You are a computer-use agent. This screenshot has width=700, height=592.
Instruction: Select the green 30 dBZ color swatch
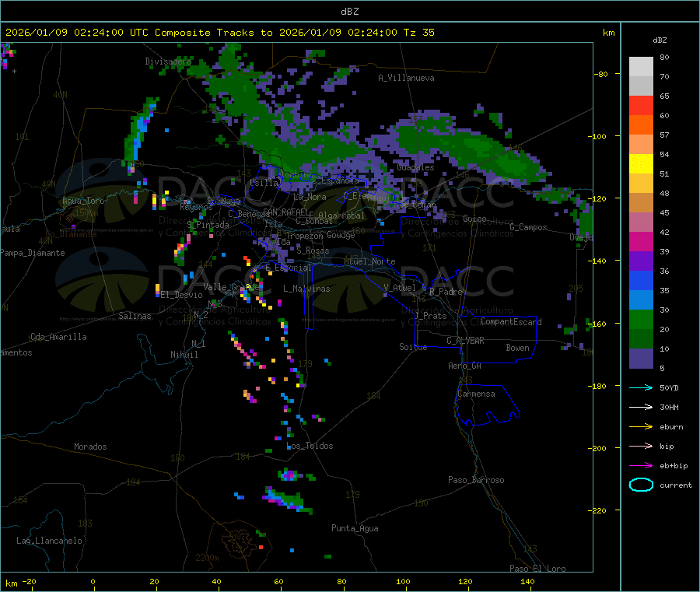pyautogui.click(x=641, y=319)
